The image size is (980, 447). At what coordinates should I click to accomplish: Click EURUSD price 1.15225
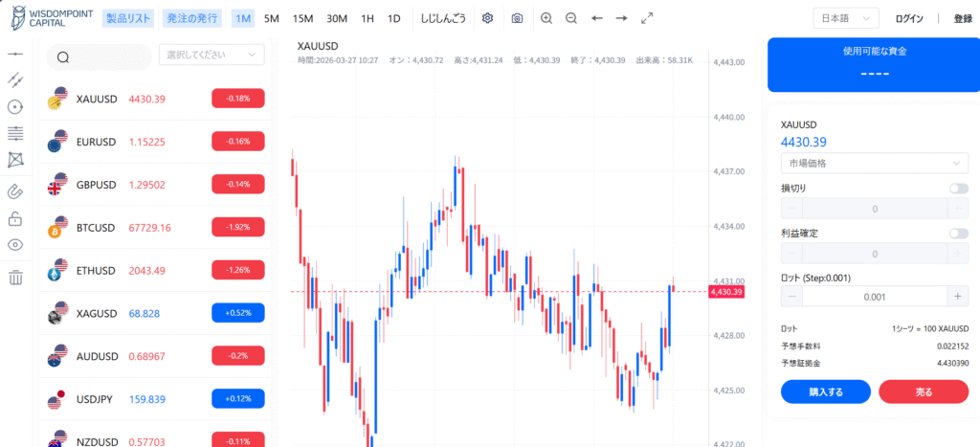pyautogui.click(x=146, y=142)
